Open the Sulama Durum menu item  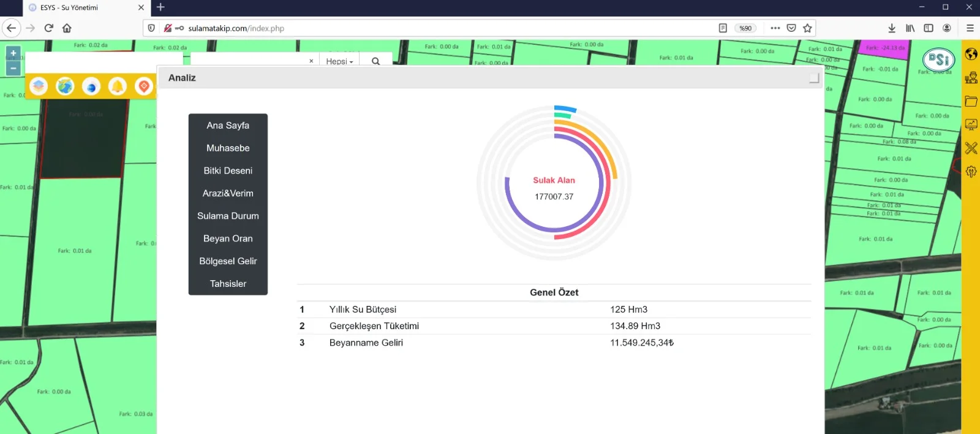[228, 216]
